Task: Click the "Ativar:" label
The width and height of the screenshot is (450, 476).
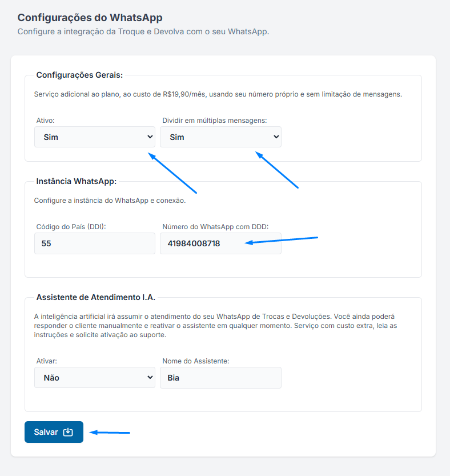Action: (x=47, y=361)
